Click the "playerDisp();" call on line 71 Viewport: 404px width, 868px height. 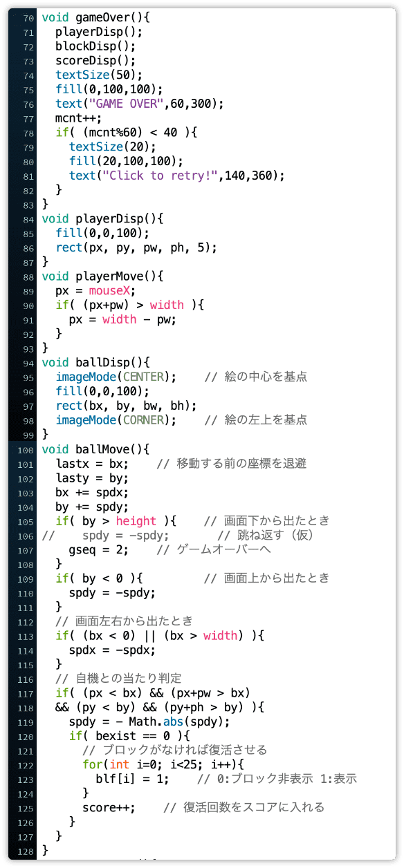coord(99,32)
